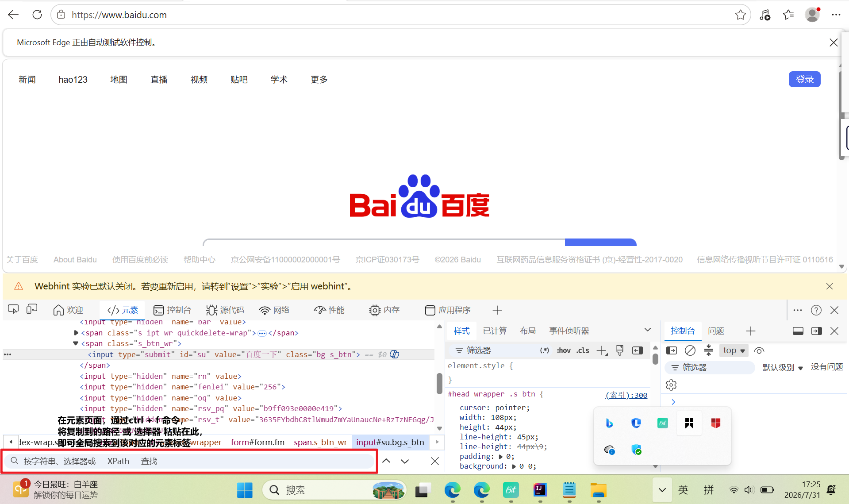Go to next search match arrow
Viewport: 849px width, 504px height.
[405, 461]
